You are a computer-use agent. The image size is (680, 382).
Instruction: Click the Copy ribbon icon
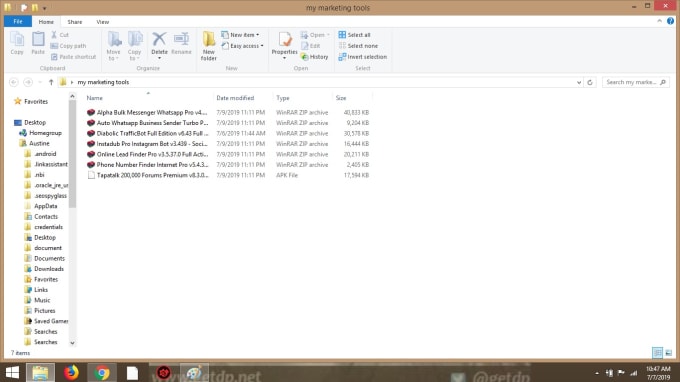coord(17,43)
